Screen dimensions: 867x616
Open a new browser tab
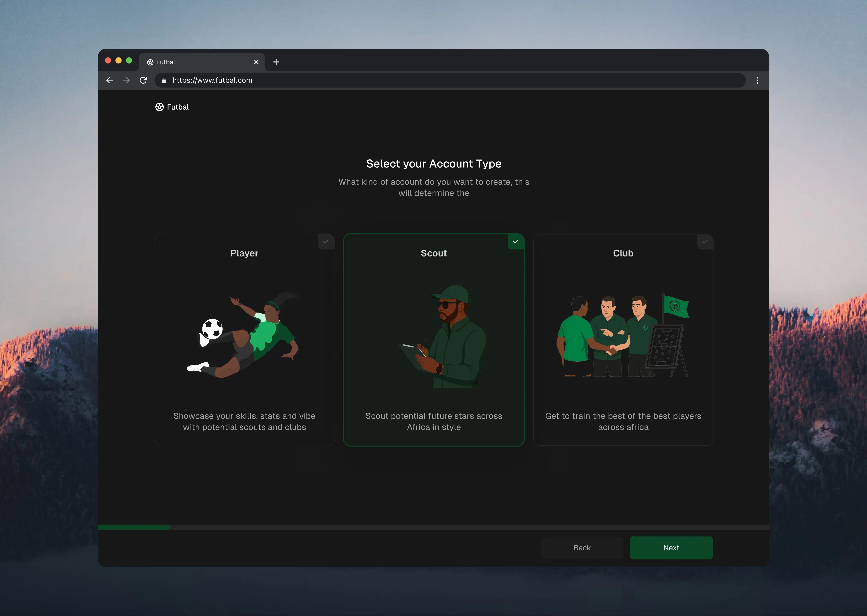276,62
